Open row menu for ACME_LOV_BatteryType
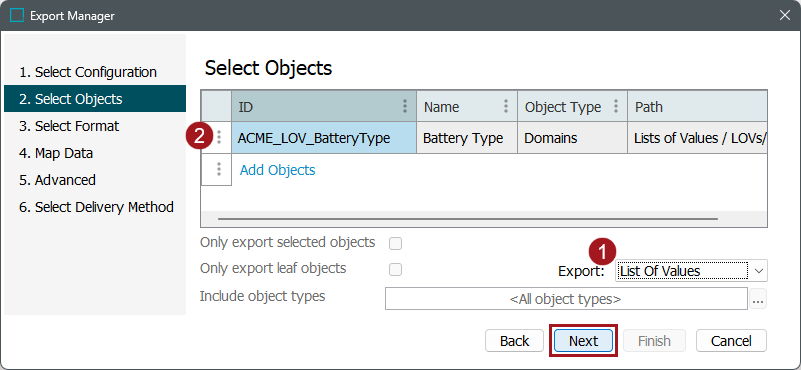Image resolution: width=801 pixels, height=370 pixels. tap(219, 137)
